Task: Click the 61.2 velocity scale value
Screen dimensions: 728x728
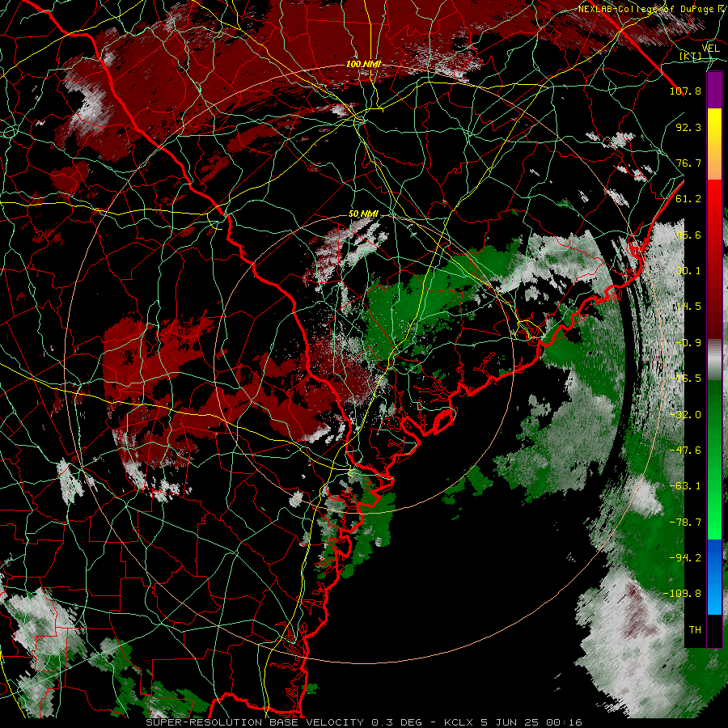Action: click(x=688, y=199)
